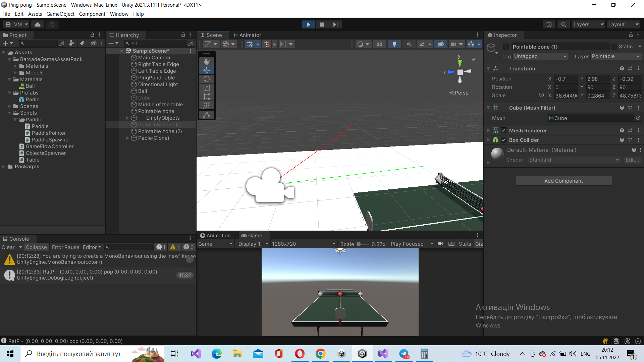
Task: Open the Gizmos toggle in Scene toolbar
Action: click(471, 44)
